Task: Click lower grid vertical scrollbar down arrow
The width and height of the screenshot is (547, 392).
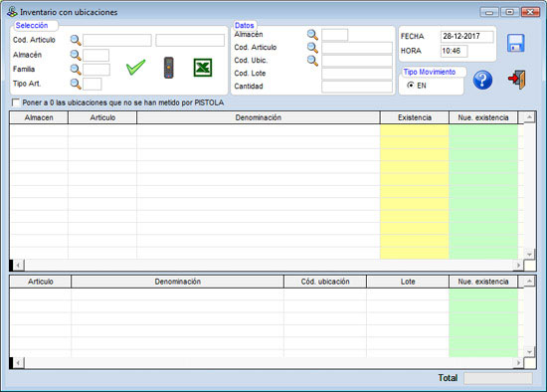Action: 529,352
